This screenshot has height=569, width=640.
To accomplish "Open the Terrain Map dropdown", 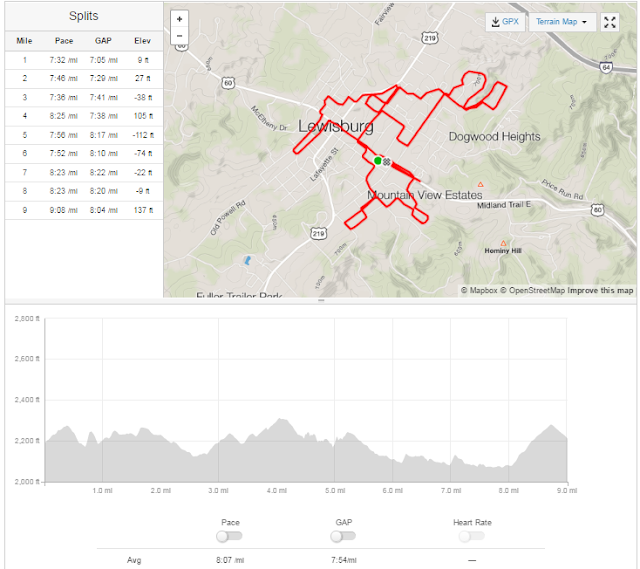I will point(561,21).
